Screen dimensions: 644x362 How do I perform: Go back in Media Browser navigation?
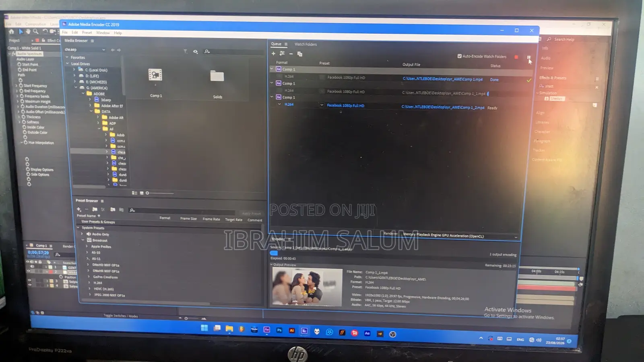pos(113,50)
